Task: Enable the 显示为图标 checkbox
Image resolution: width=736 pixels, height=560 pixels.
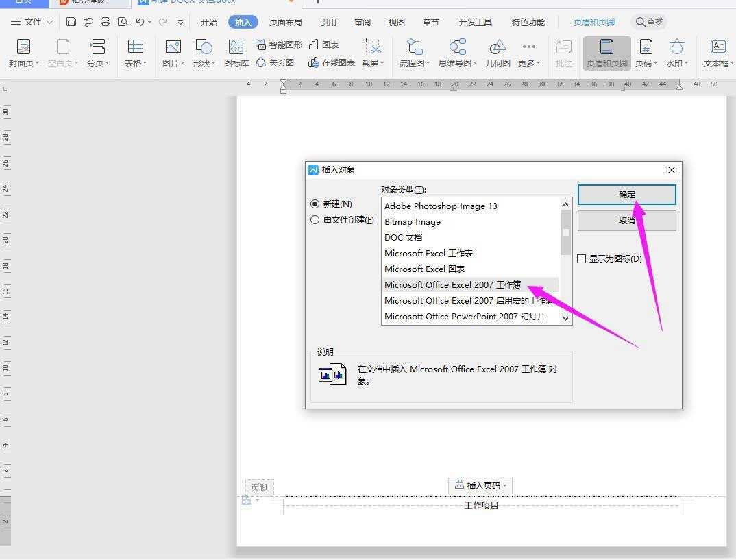Action: [582, 258]
